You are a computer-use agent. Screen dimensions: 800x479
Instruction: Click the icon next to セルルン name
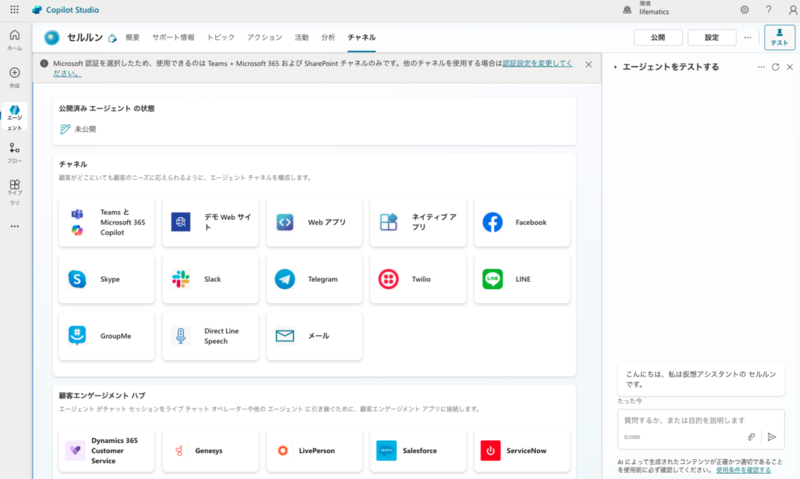[x=112, y=38]
